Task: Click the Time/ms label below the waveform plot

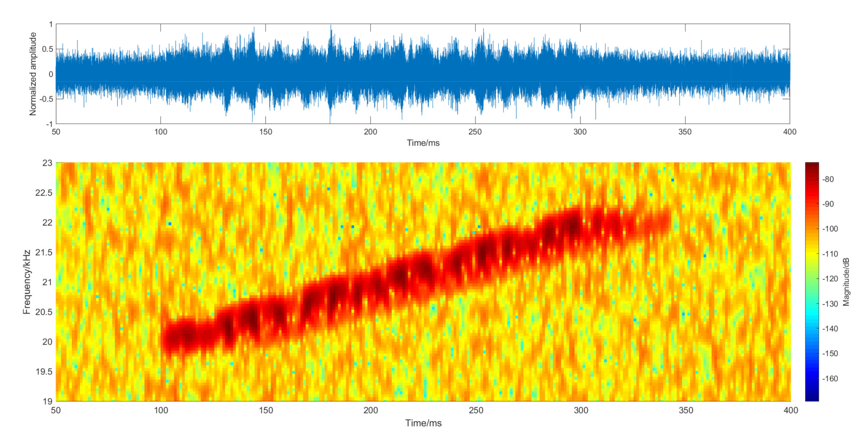Action: click(423, 143)
